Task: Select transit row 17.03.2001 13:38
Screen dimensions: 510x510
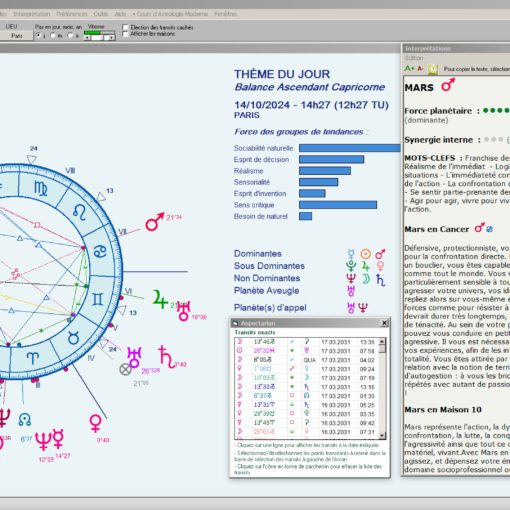Action: click(307, 342)
